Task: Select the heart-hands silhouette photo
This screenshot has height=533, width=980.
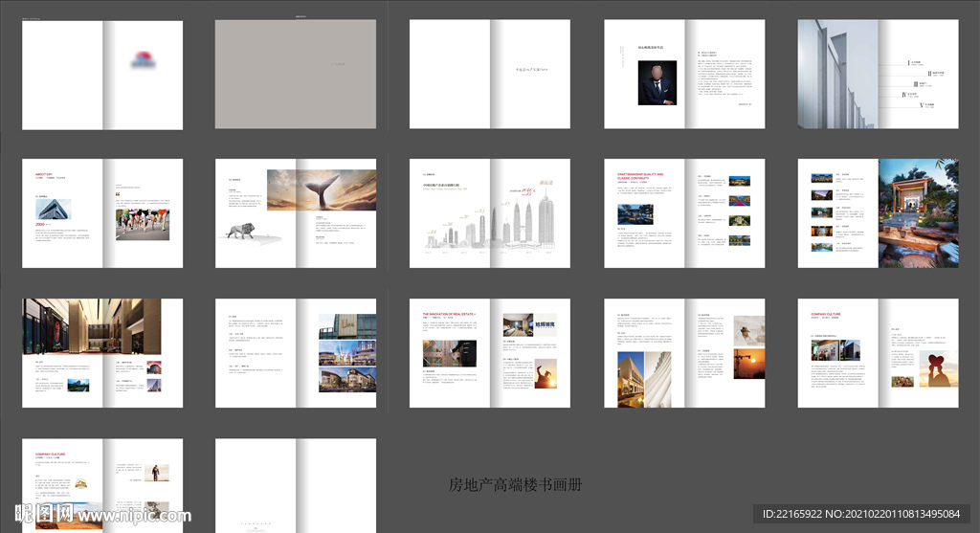Action: pos(938,369)
